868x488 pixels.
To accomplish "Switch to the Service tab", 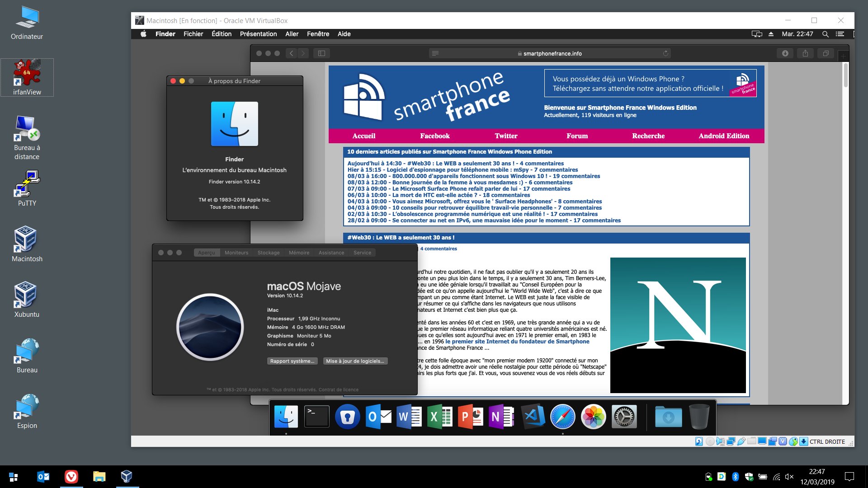I will [362, 253].
